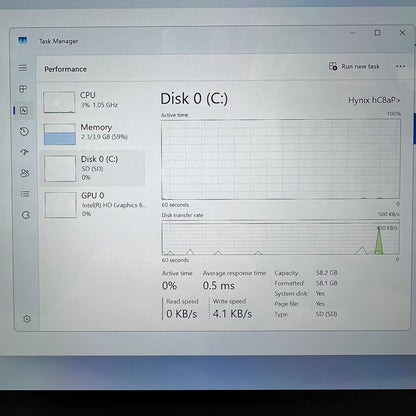Select the Performance page icon in sidebar
The width and height of the screenshot is (416, 416).
click(24, 110)
